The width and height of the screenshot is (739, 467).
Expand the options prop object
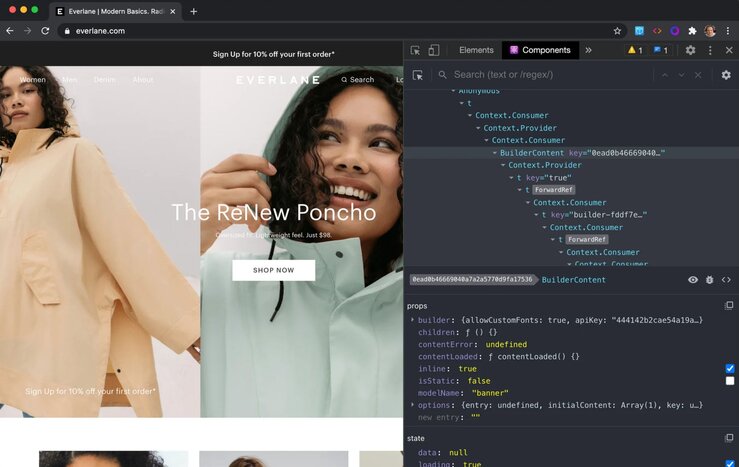coord(412,405)
